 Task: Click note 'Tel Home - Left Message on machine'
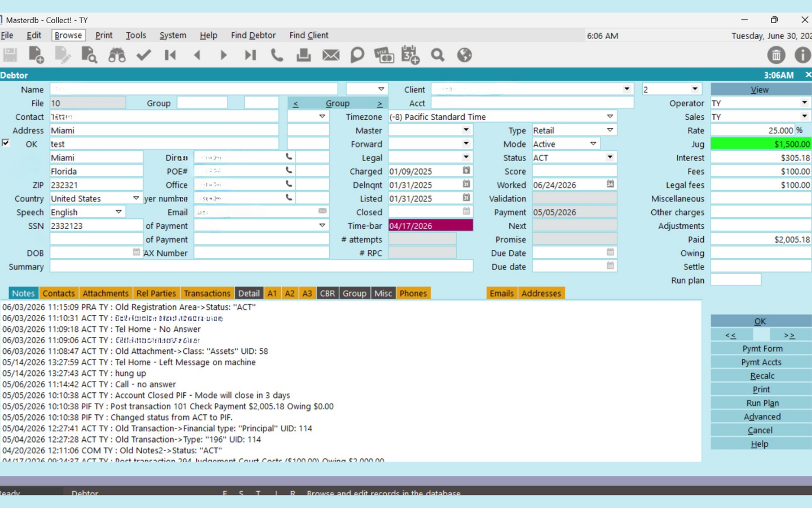[x=186, y=362]
